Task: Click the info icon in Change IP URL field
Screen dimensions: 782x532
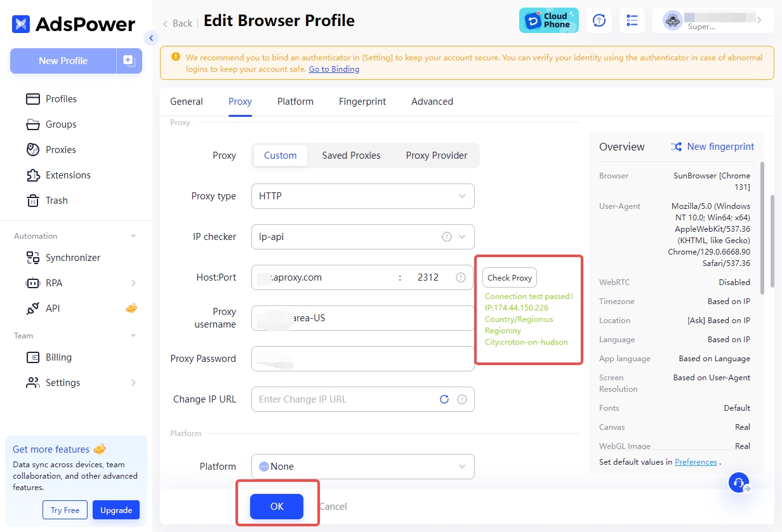Action: [x=462, y=399]
